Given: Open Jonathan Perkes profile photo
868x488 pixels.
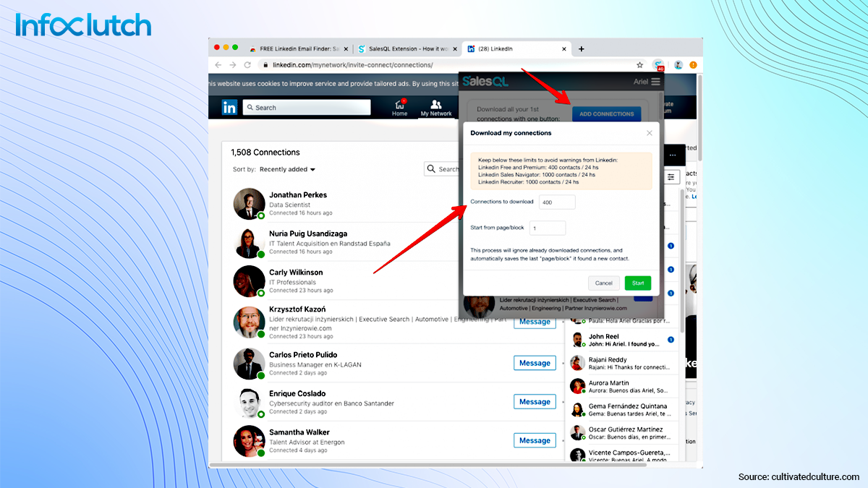Looking at the screenshot, I should point(249,204).
